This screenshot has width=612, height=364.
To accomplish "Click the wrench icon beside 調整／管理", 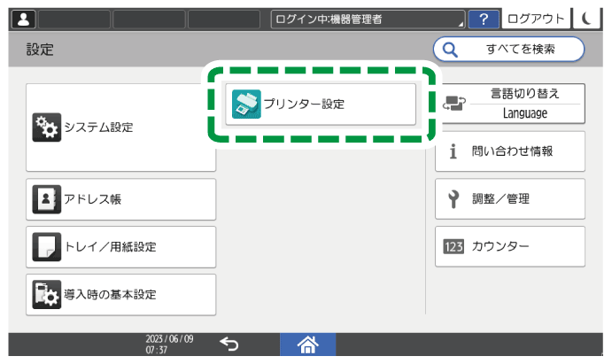I will 453,199.
